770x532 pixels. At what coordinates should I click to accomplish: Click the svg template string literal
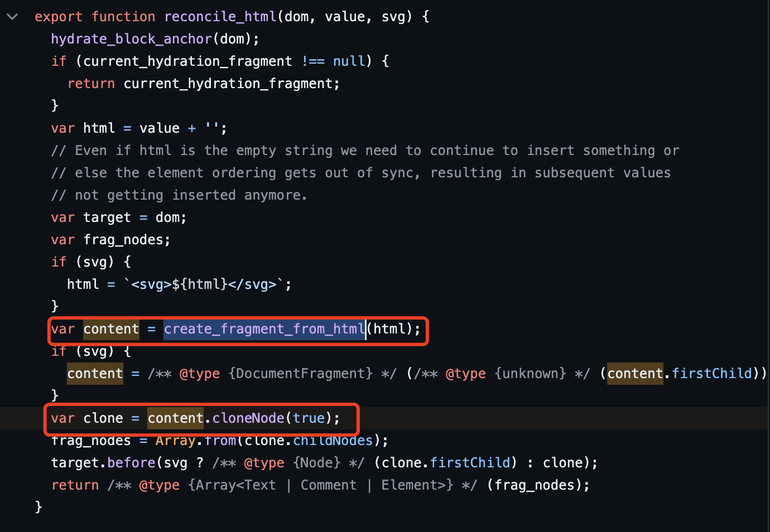pos(204,284)
